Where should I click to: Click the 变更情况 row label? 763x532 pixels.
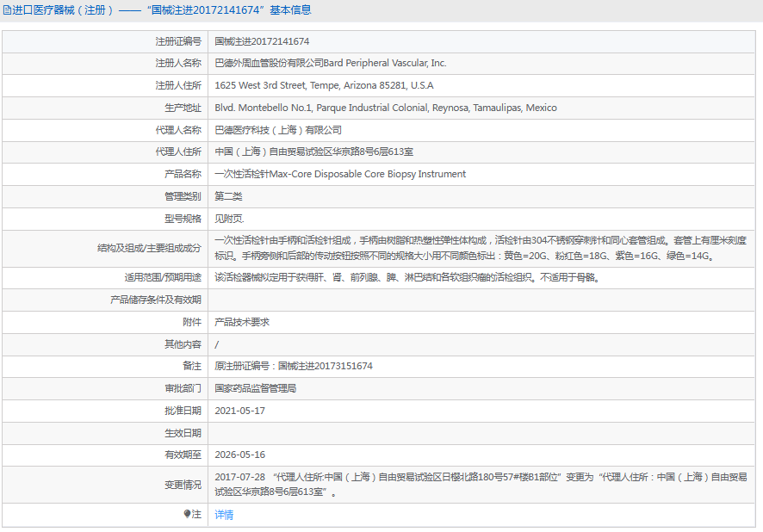tap(183, 485)
